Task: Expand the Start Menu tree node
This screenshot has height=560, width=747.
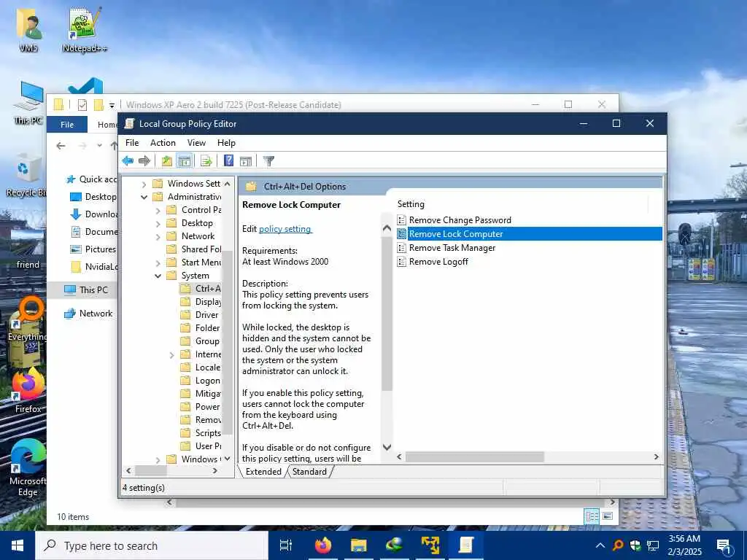Action: point(158,262)
